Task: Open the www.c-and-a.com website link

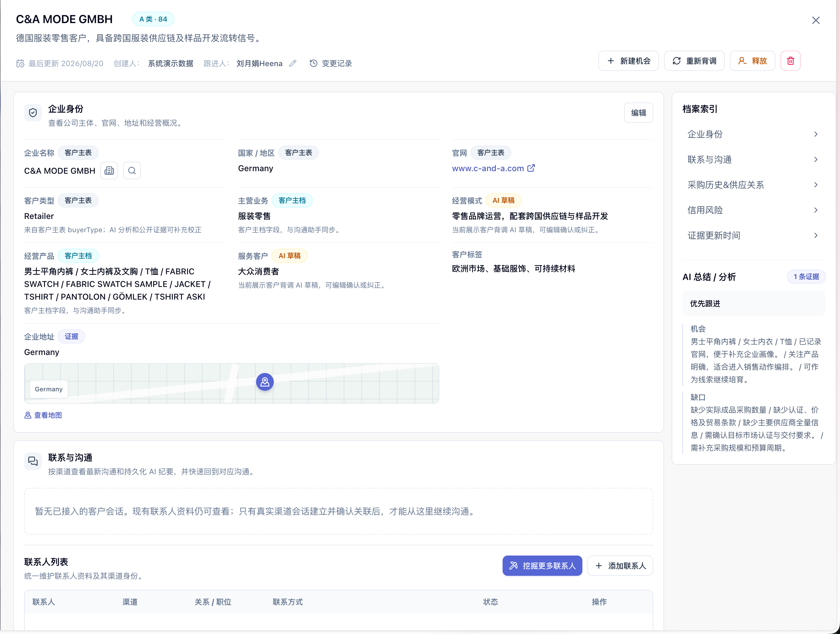Action: tap(493, 169)
